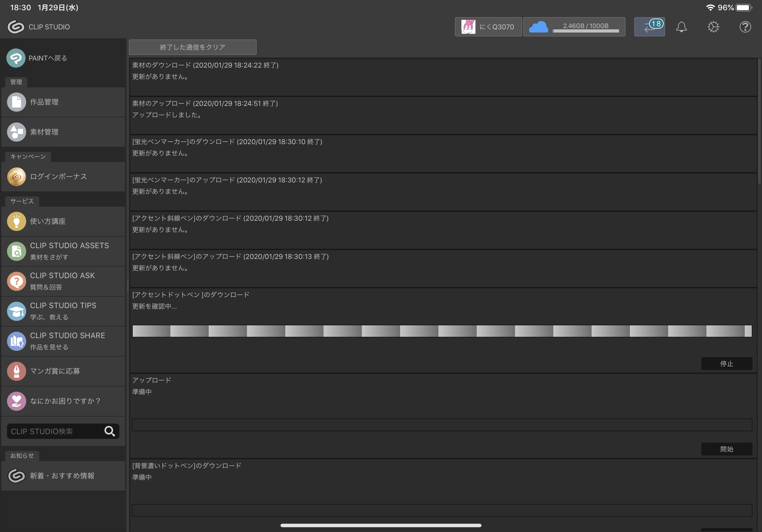762x532 pixels.
Task: Open the なにかお困りですか heart icon
Action: point(16,401)
